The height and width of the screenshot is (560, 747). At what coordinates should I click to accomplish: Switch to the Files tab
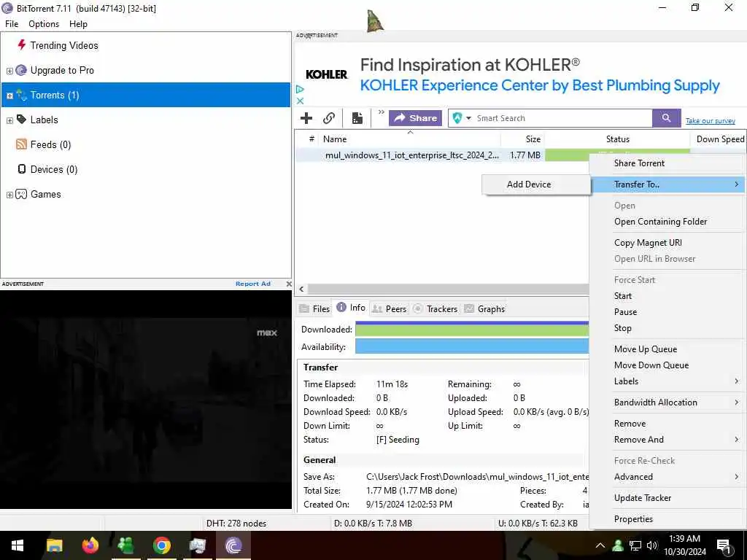[x=314, y=309]
